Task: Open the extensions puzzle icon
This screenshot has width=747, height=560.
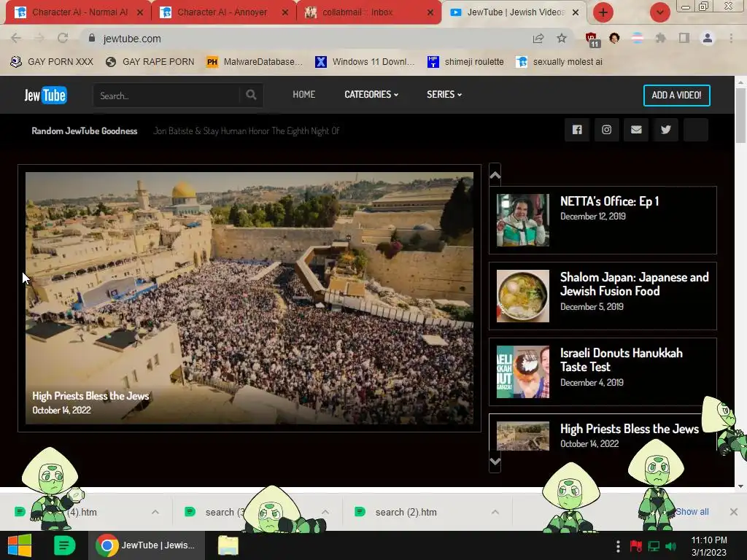Action: point(660,38)
